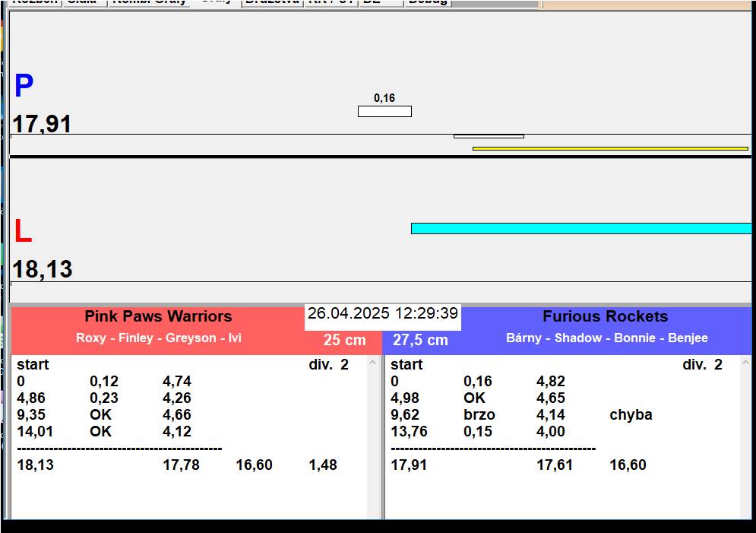Click scroll-up arrow in Furious Rockets list

(x=746, y=363)
